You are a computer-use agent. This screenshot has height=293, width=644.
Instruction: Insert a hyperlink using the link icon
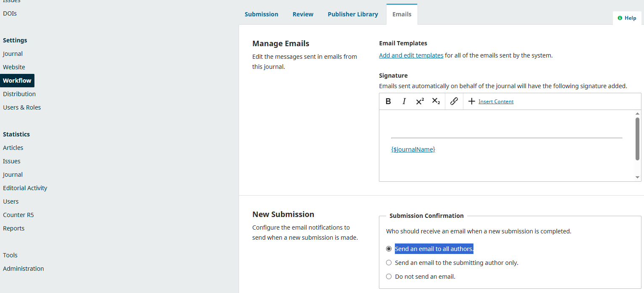tap(454, 101)
